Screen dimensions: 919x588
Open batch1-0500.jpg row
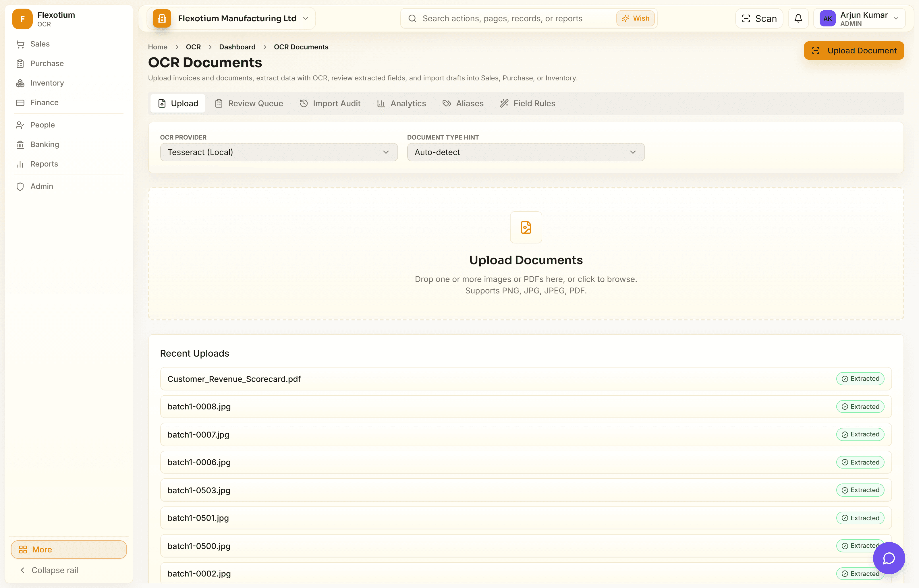tap(526, 546)
